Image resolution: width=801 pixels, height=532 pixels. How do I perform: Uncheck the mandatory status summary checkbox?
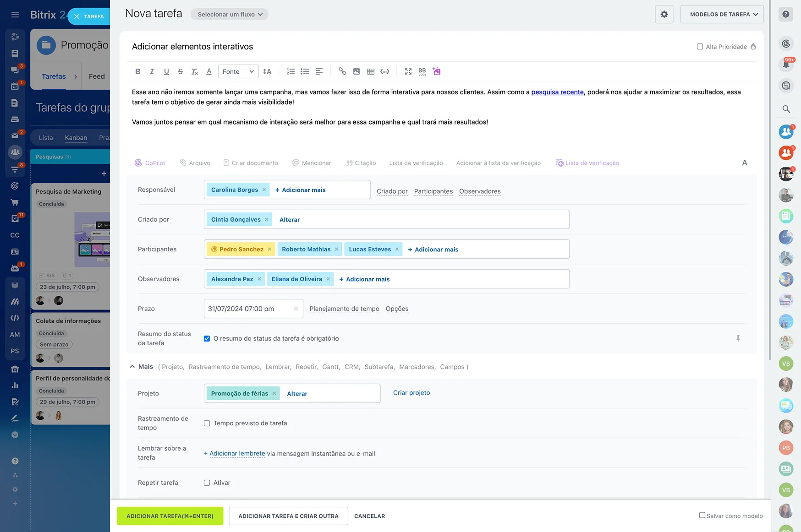207,339
